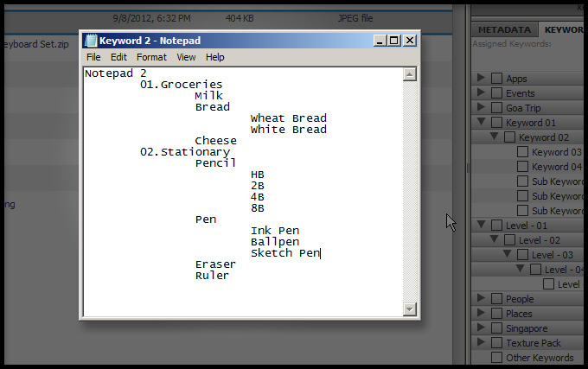Tick the Goa Trip keyword checkbox
588x369 pixels.
pos(496,108)
